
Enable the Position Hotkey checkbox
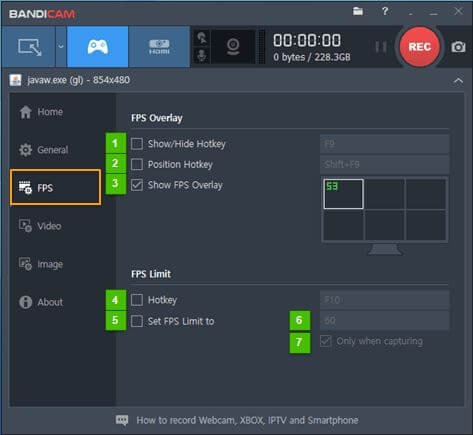coord(137,164)
